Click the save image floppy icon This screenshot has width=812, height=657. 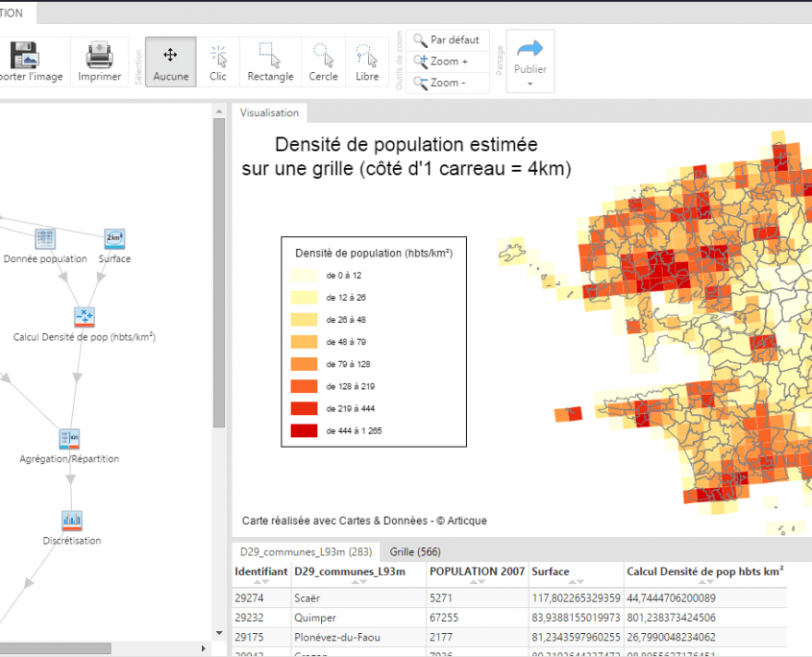click(22, 56)
